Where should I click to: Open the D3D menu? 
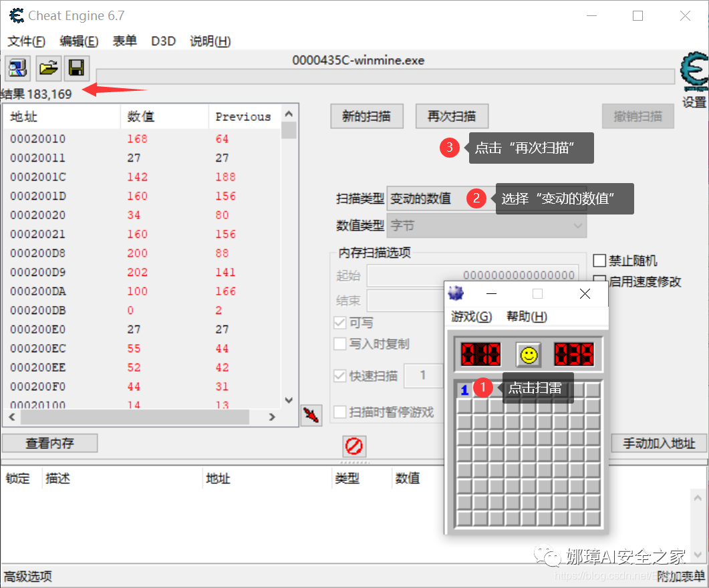[x=163, y=41]
